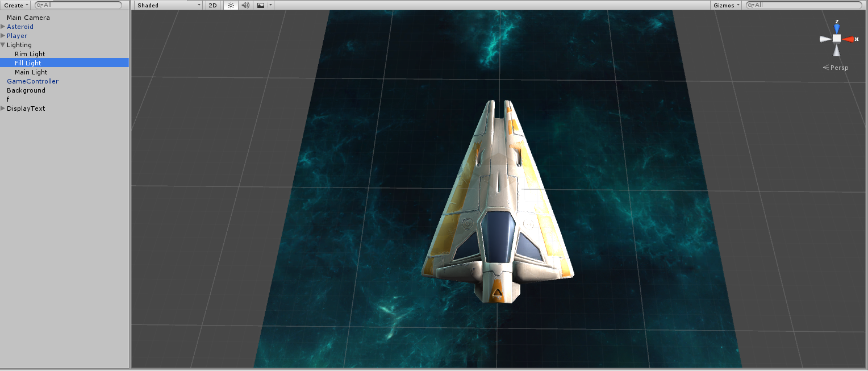Select the object named f in Hierarchy
This screenshot has width=868, height=371.
pyautogui.click(x=8, y=99)
